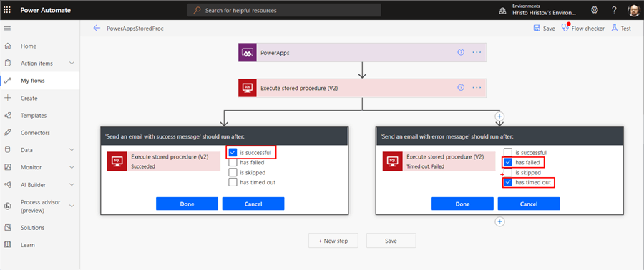Image resolution: width=644 pixels, height=270 pixels.
Task: Click the PowerAppsStoredProc flow name
Action: click(135, 29)
